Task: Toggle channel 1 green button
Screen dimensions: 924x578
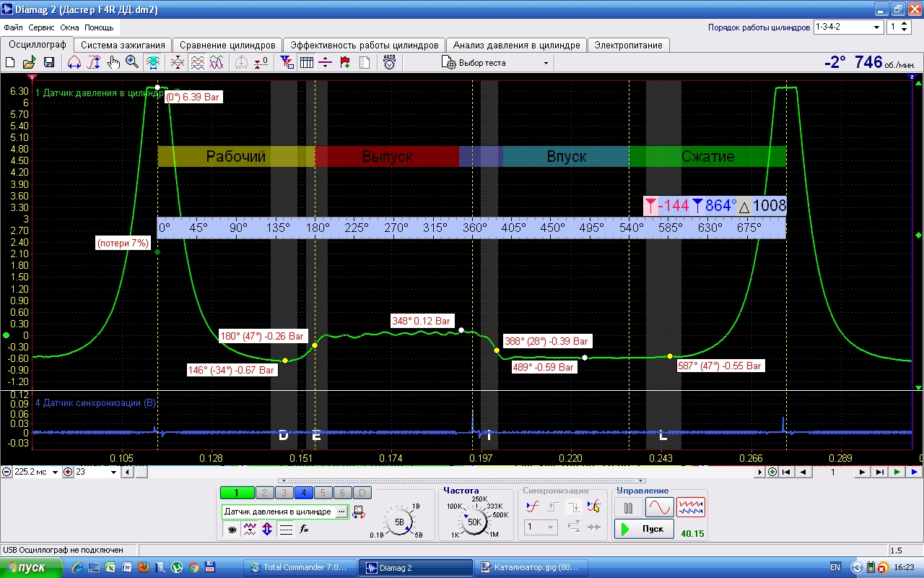Action: click(x=237, y=493)
